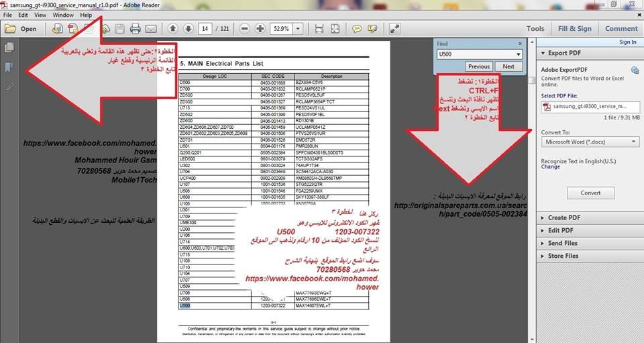Click the Adobe ExportPDF online icon
644x343 pixels.
635,70
